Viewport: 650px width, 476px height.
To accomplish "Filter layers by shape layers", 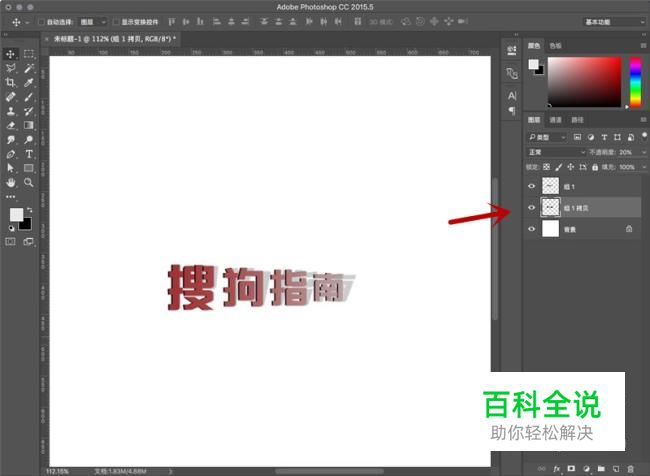I will coord(617,137).
